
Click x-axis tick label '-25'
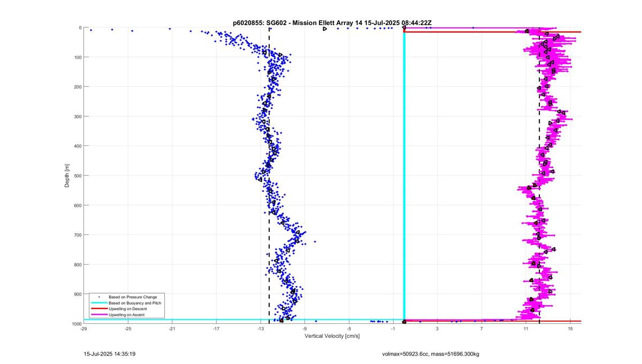(x=128, y=329)
